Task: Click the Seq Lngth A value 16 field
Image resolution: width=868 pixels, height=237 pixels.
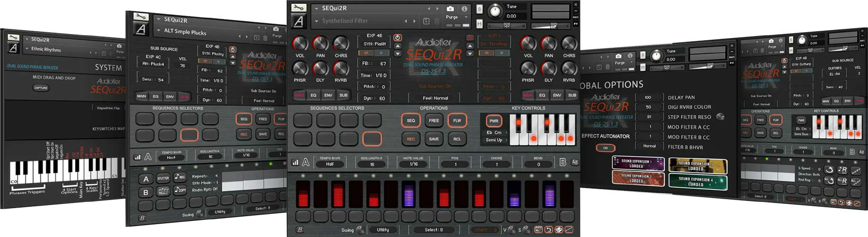Action: pos(372,164)
